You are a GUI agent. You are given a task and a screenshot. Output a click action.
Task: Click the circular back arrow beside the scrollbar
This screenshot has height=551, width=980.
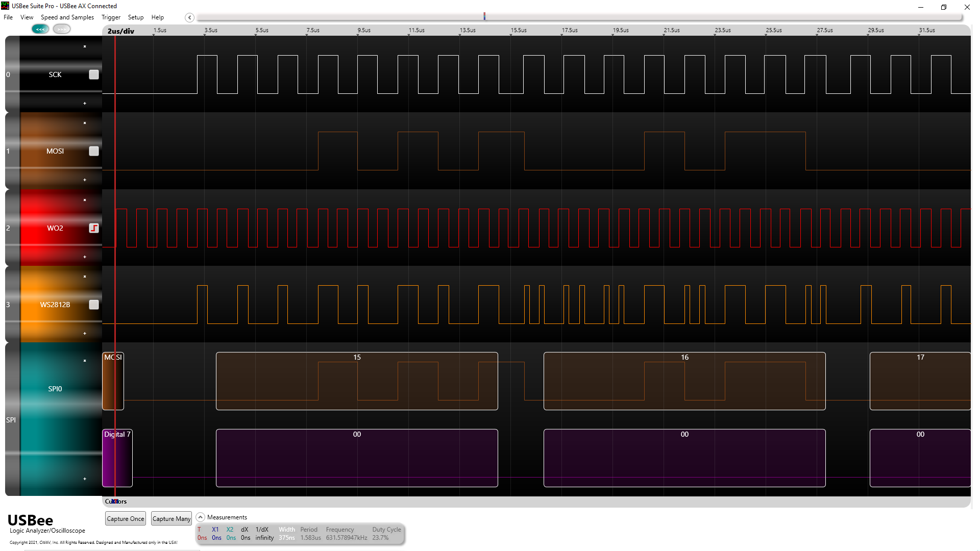(189, 17)
